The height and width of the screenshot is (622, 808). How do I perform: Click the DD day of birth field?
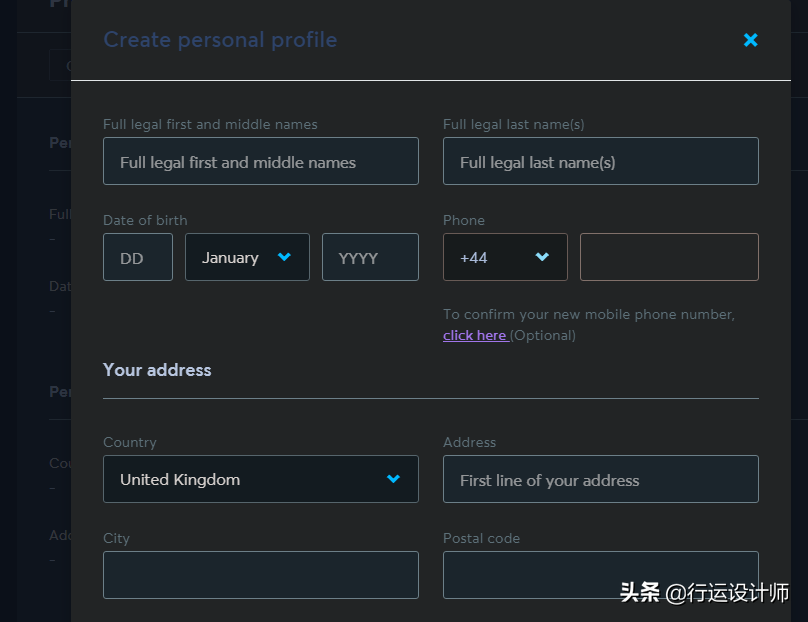138,257
